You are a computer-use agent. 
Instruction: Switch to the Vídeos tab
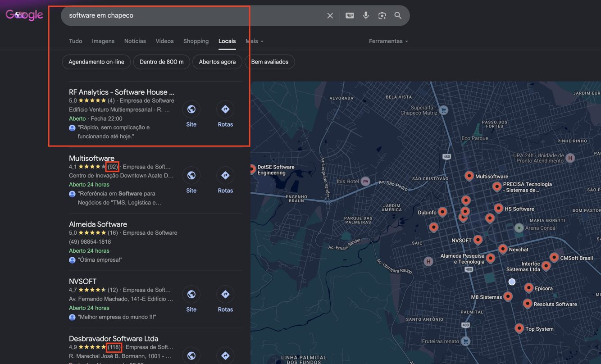pyautogui.click(x=164, y=41)
